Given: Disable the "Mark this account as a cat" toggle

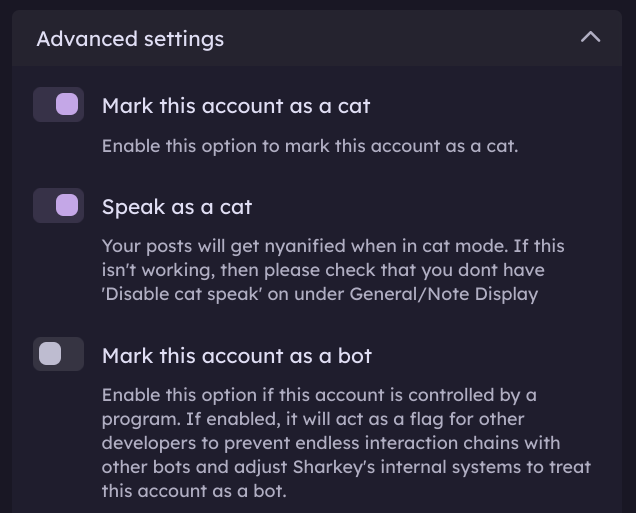Looking at the screenshot, I should click(x=58, y=105).
